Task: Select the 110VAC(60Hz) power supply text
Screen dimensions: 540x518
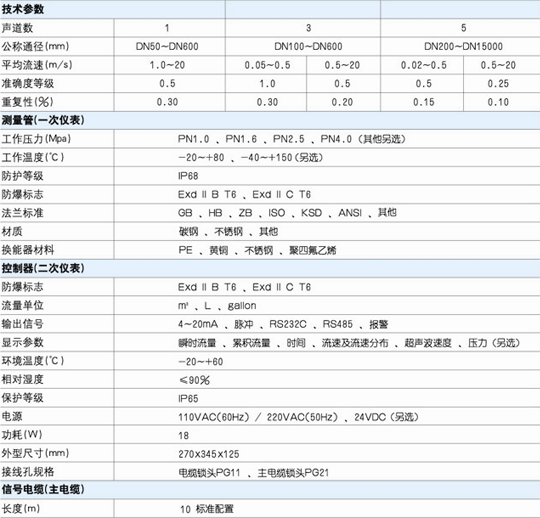Action: point(214,417)
